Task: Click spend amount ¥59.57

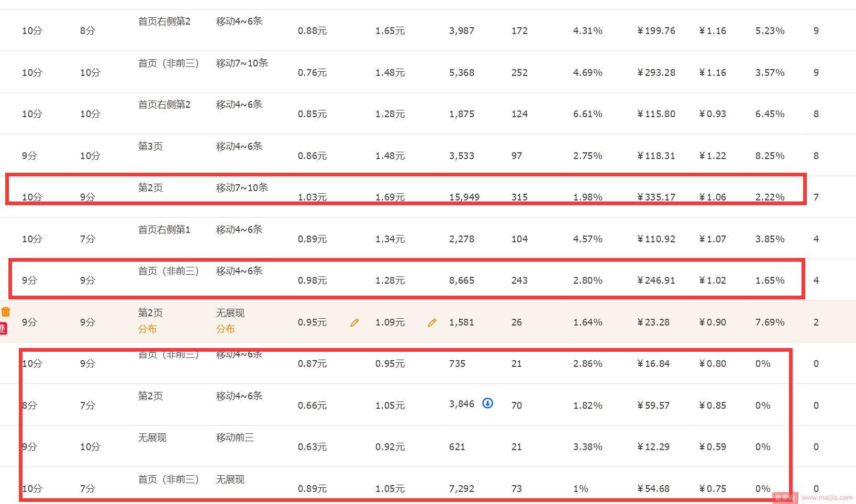Action: click(x=653, y=405)
